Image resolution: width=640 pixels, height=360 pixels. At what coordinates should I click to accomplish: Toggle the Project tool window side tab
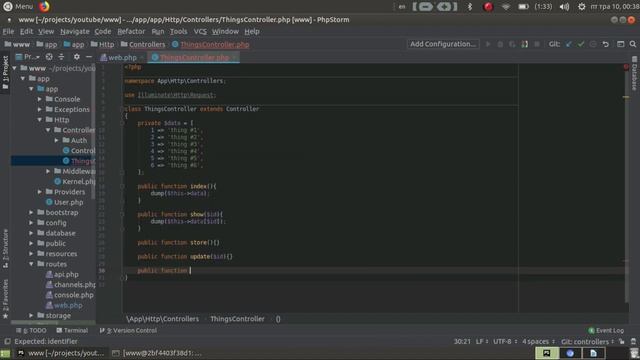click(x=5, y=73)
